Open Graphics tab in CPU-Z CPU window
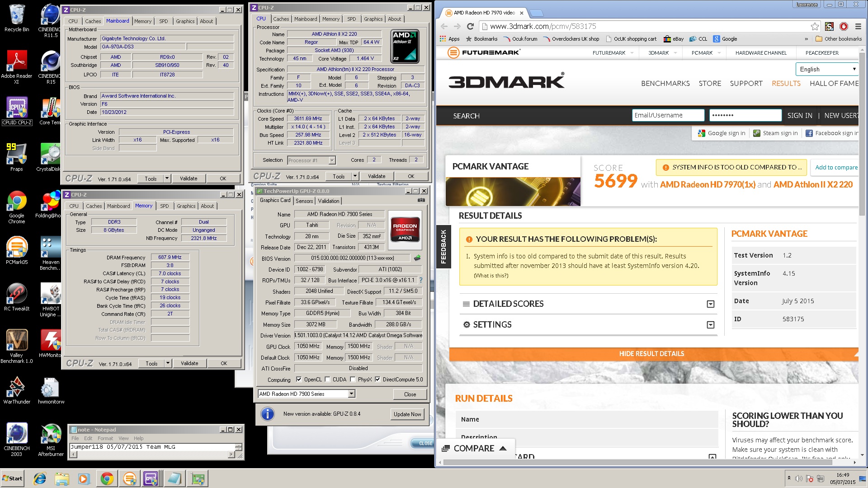 click(373, 19)
